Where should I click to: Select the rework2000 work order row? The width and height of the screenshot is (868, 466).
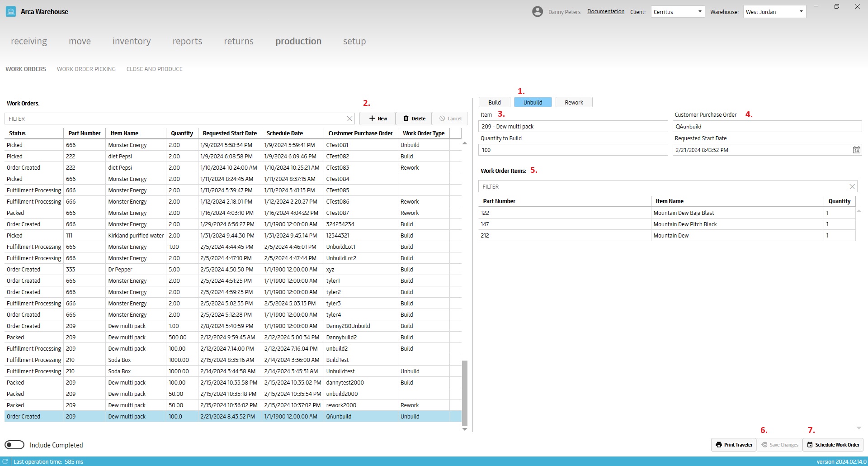[233, 405]
